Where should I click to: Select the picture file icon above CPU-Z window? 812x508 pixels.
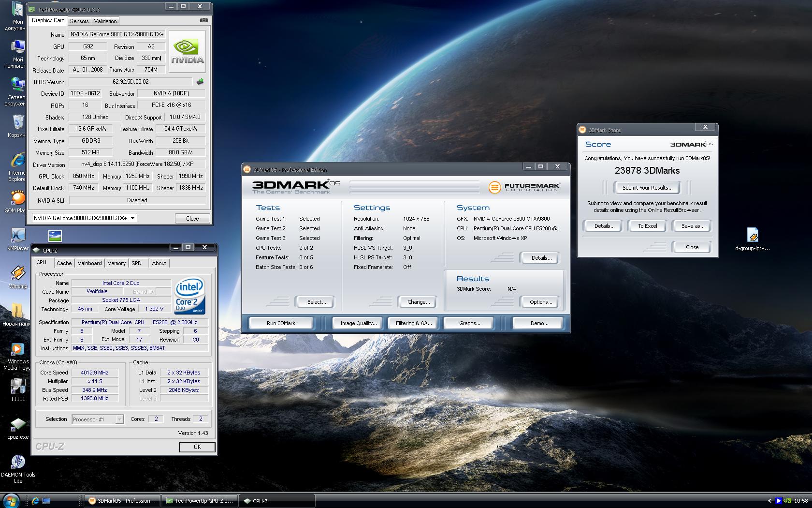[55, 236]
